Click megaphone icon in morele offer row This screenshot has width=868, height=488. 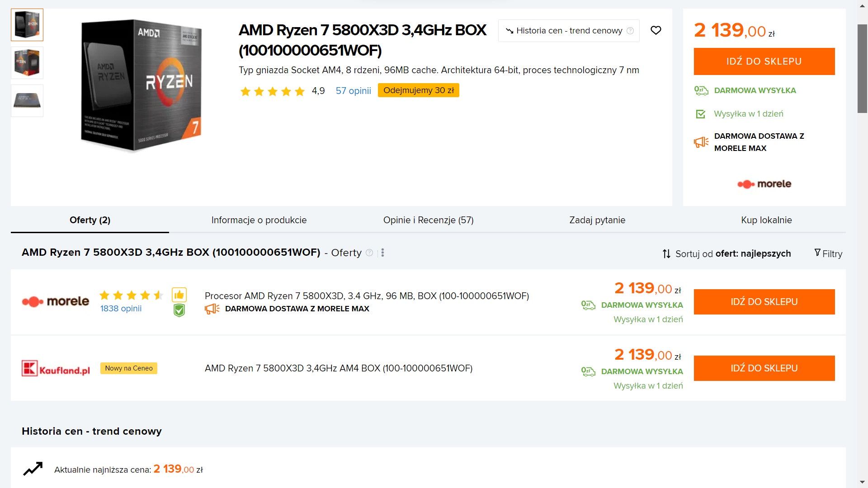[x=212, y=309]
